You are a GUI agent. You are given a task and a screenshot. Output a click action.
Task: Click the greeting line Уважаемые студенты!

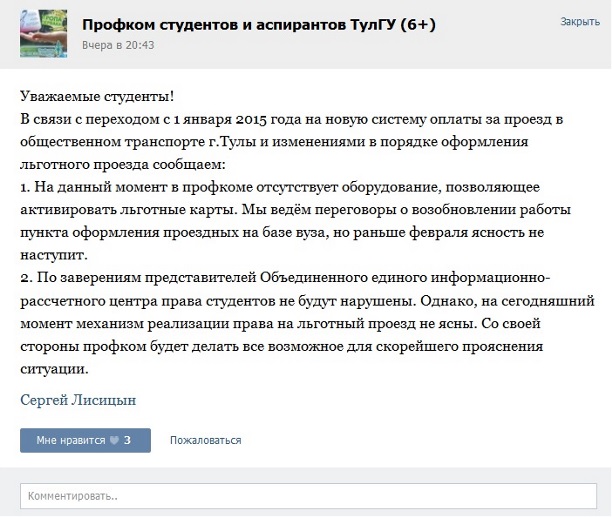click(97, 96)
